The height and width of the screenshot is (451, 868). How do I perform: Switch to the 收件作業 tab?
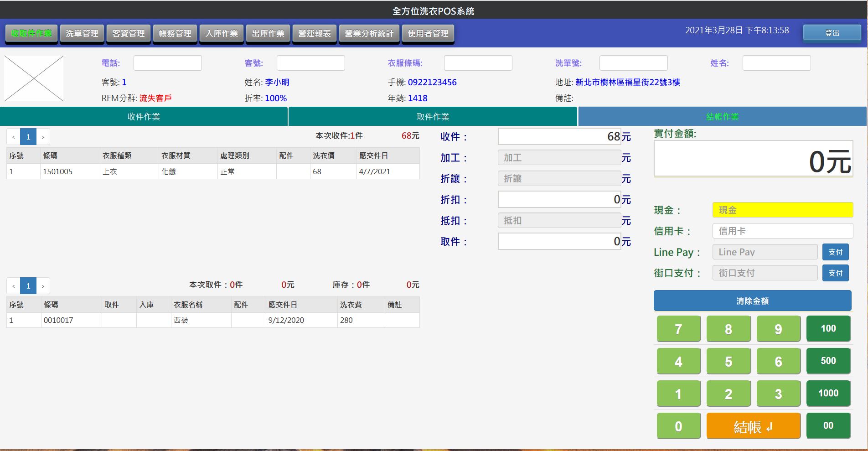click(144, 117)
